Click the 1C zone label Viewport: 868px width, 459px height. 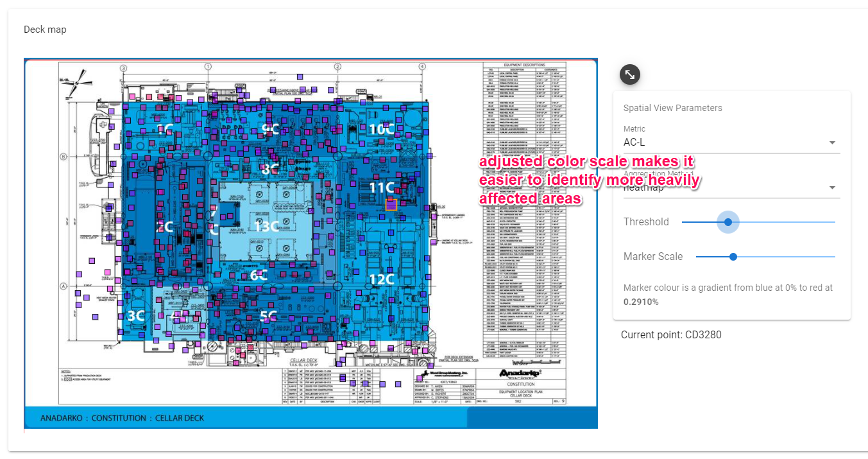pos(165,130)
